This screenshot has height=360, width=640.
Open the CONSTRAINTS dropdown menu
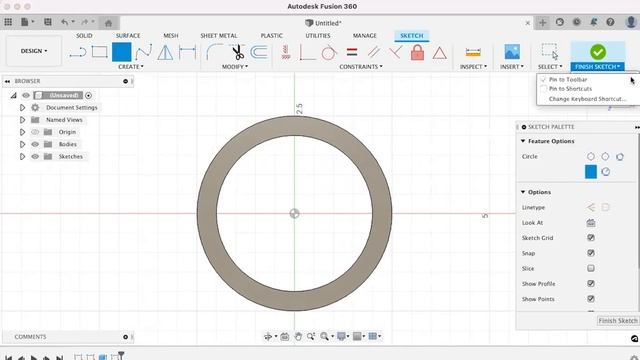click(361, 67)
